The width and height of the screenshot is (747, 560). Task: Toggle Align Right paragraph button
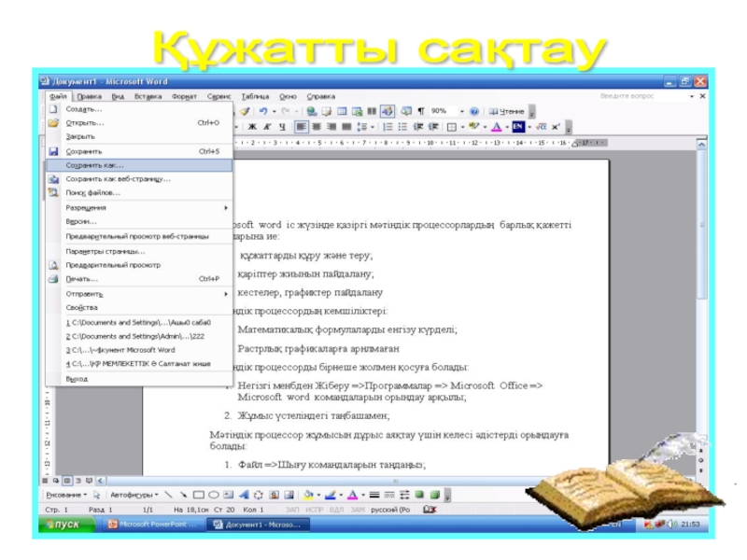(x=331, y=127)
